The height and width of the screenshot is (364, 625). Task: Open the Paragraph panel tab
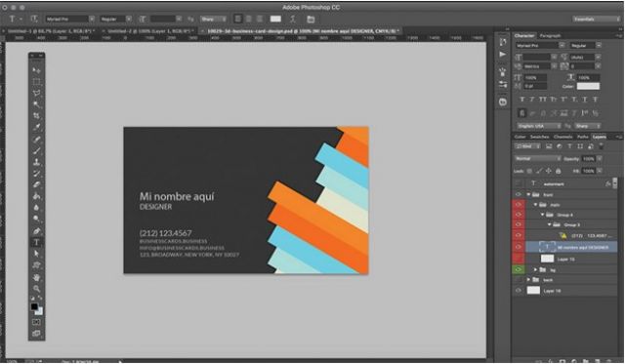550,35
